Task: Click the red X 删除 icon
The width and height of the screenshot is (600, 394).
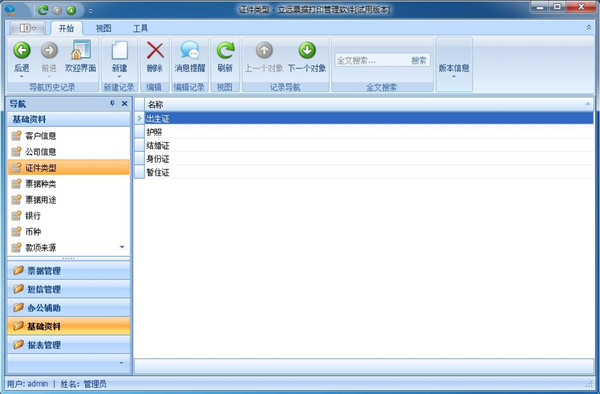Action: (155, 50)
